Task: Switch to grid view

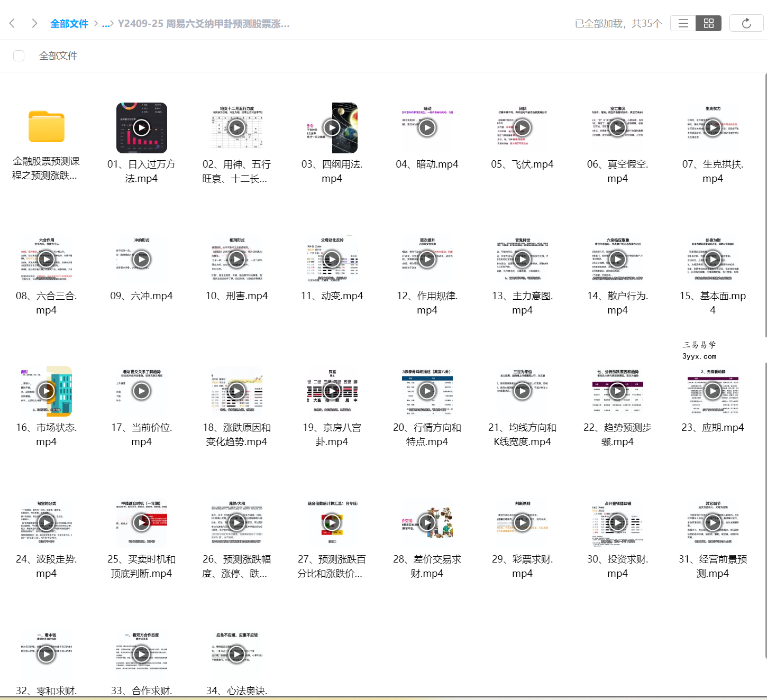Action: 709,23
